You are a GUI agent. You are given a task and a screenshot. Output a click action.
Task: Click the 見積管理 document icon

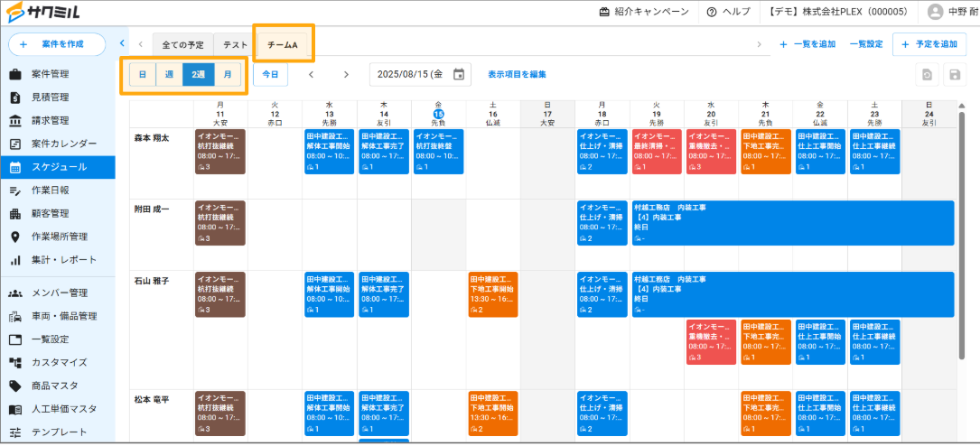pyautogui.click(x=15, y=98)
